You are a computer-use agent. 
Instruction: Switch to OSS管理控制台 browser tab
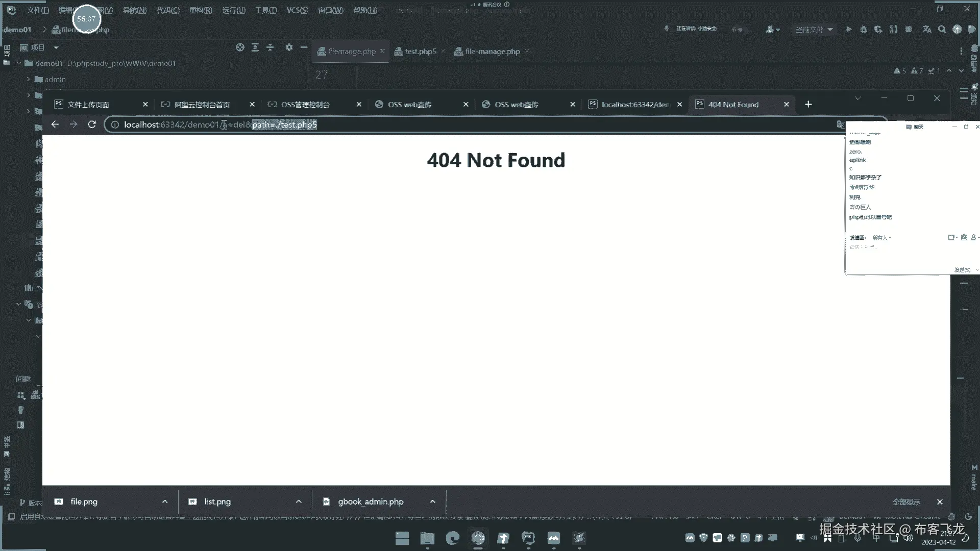tap(305, 105)
